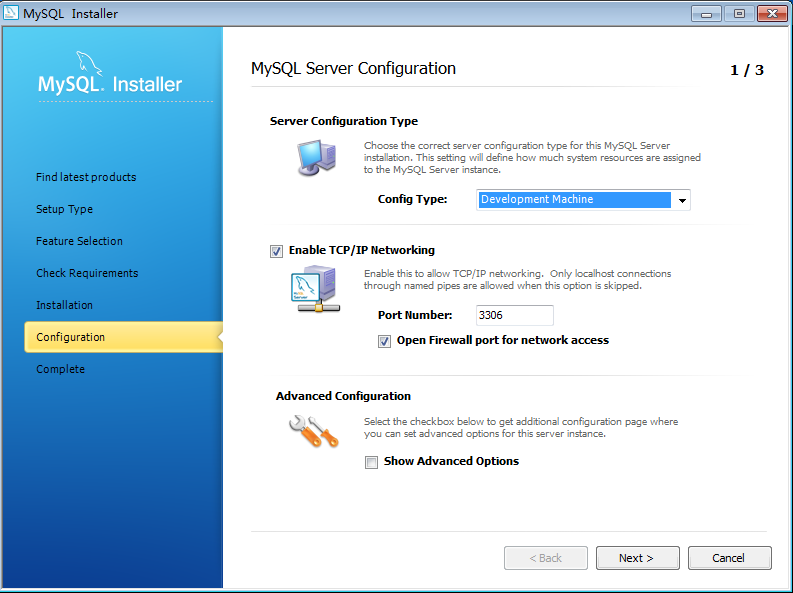The width and height of the screenshot is (793, 593).
Task: Go to Find latest products step
Action: (x=86, y=177)
